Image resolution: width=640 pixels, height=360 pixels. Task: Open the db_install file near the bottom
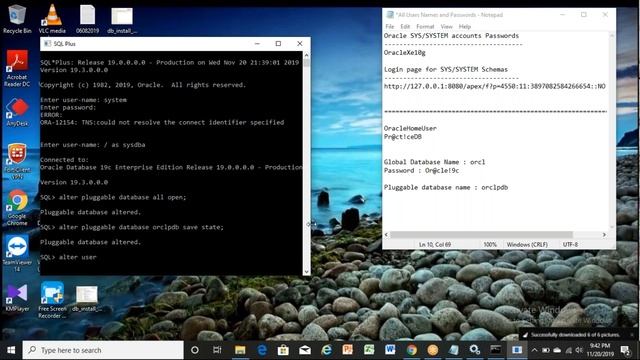click(87, 299)
